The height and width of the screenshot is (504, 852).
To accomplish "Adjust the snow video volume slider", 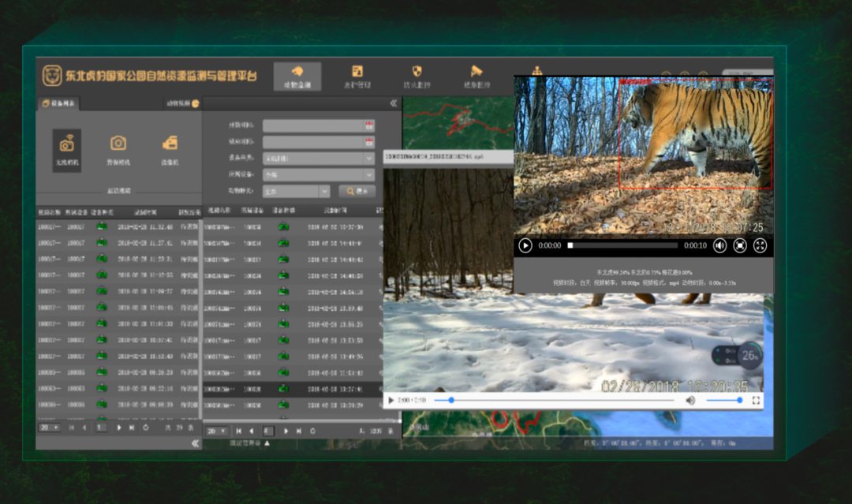I will (724, 400).
